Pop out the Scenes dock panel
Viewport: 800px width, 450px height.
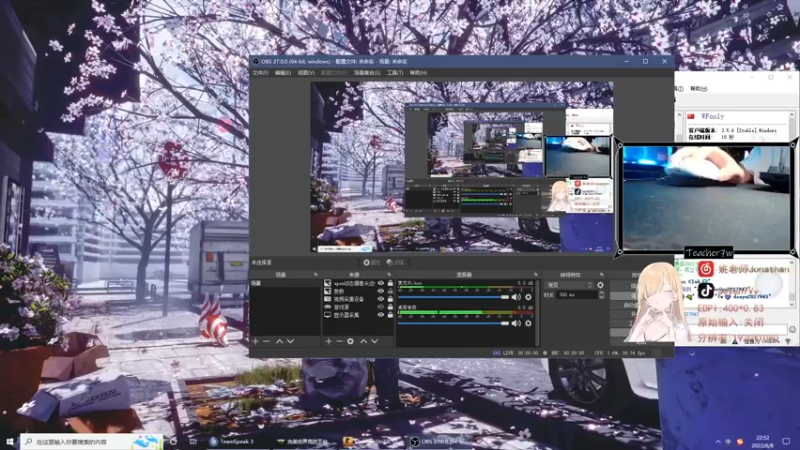click(315, 275)
